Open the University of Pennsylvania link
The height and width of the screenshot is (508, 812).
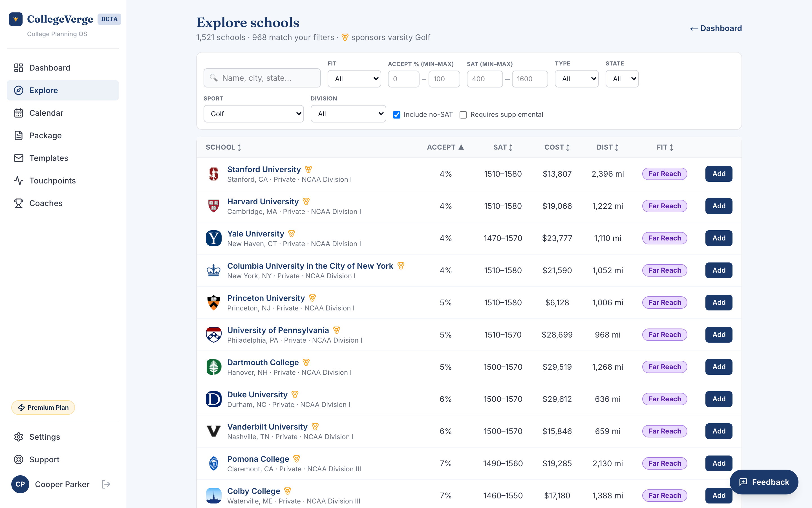pyautogui.click(x=278, y=330)
